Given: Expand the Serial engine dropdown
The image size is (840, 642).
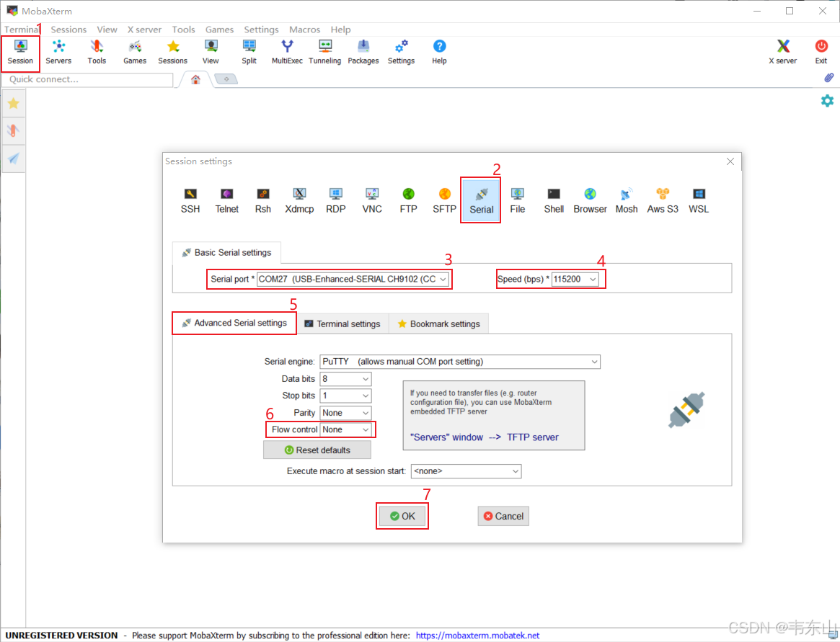Looking at the screenshot, I should click(x=459, y=362).
